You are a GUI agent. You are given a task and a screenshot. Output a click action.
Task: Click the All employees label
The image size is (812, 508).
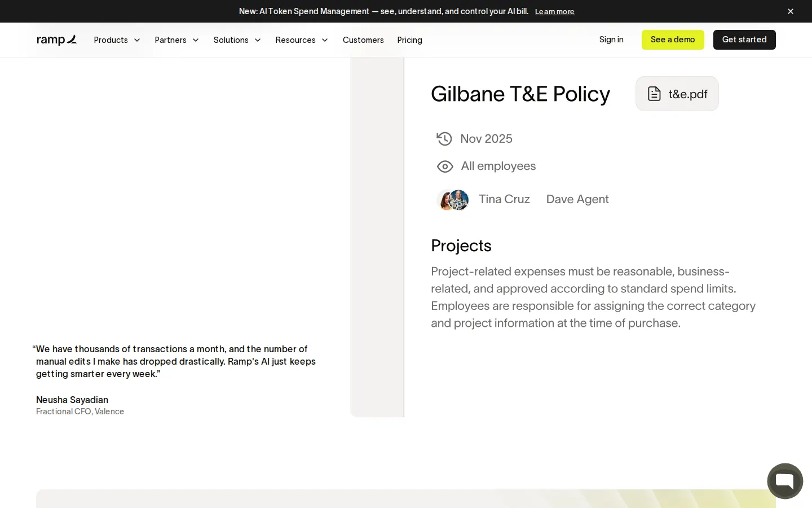498,166
